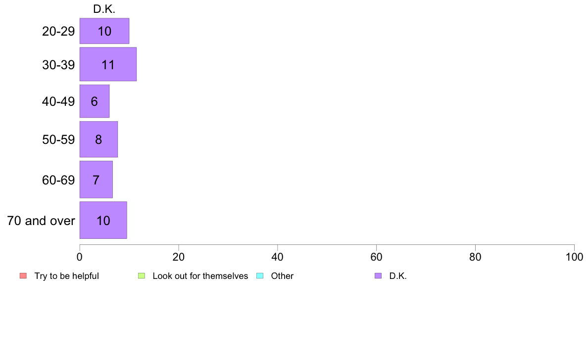Click the D.K. column header label
The width and height of the screenshot is (588, 364).
(104, 9)
